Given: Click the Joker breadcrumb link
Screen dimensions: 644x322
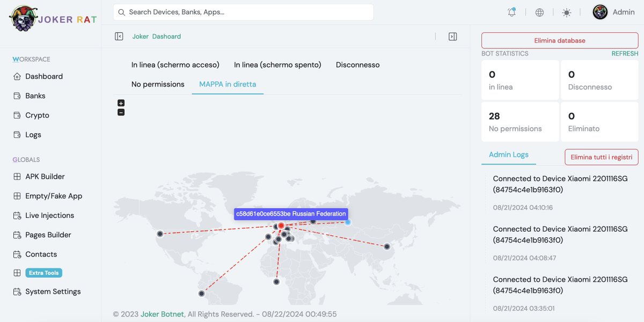Looking at the screenshot, I should click(141, 36).
